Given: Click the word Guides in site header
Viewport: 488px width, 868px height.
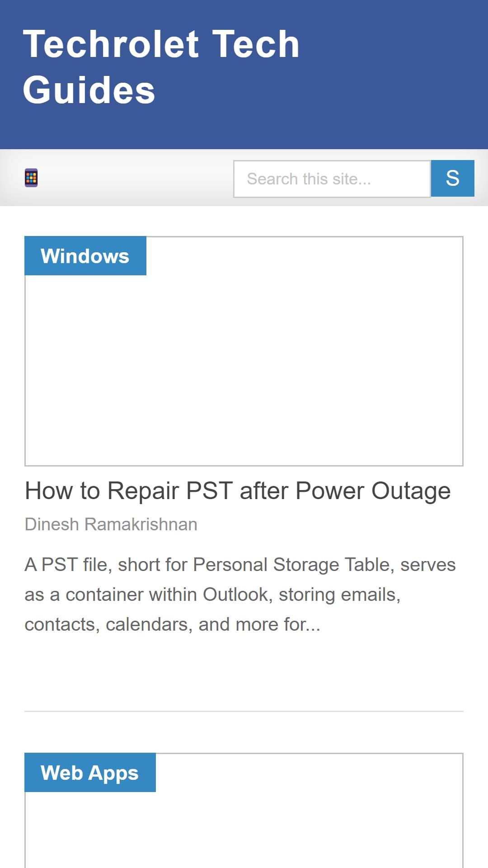Looking at the screenshot, I should (89, 90).
